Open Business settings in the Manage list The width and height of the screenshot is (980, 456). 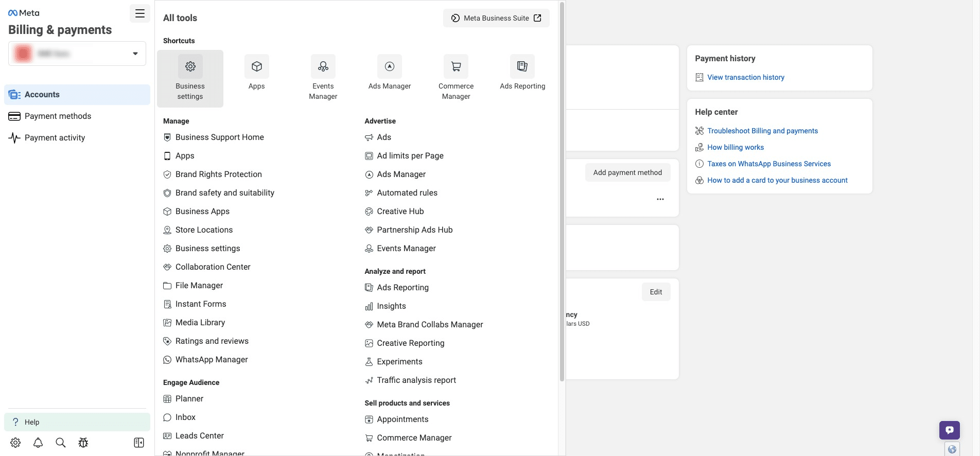[201, 249]
